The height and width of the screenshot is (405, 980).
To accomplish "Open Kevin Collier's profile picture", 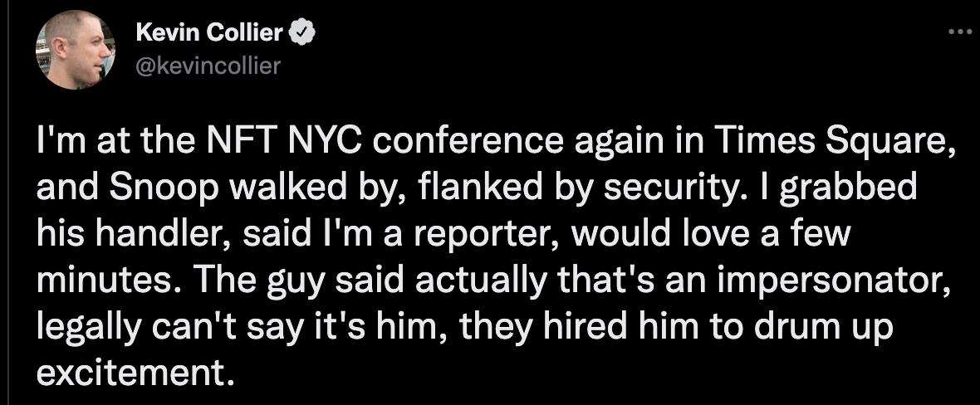I will pos(75,51).
